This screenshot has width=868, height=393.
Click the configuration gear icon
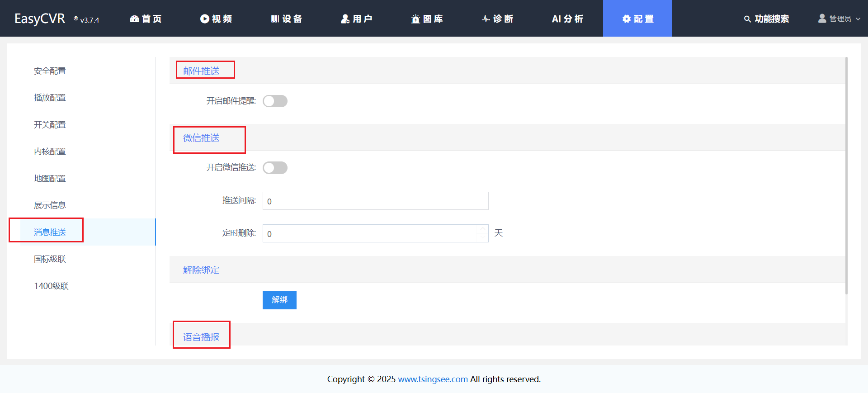[627, 19]
